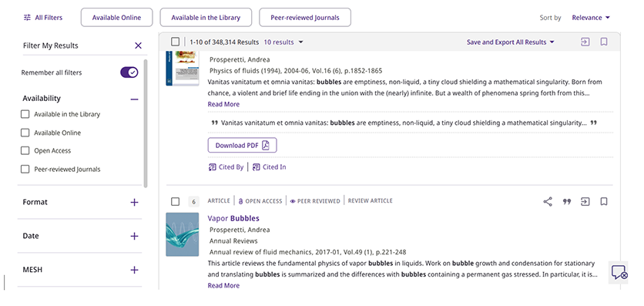Open the Cited In link
The height and width of the screenshot is (306, 644).
(270, 167)
